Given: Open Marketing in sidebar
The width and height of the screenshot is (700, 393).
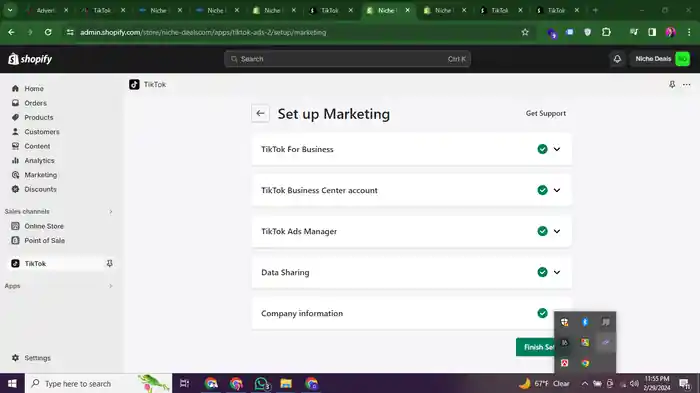Looking at the screenshot, I should pyautogui.click(x=41, y=175).
